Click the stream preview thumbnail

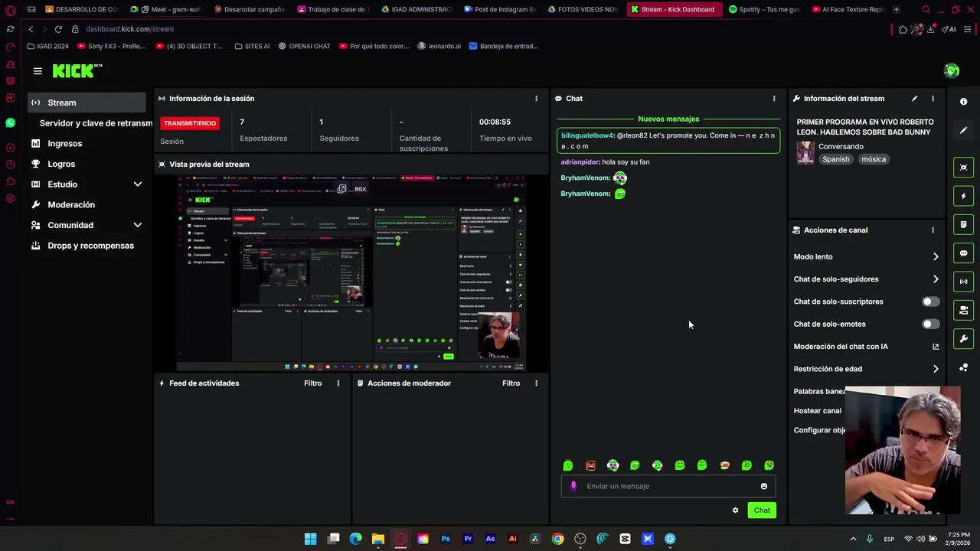tap(351, 272)
